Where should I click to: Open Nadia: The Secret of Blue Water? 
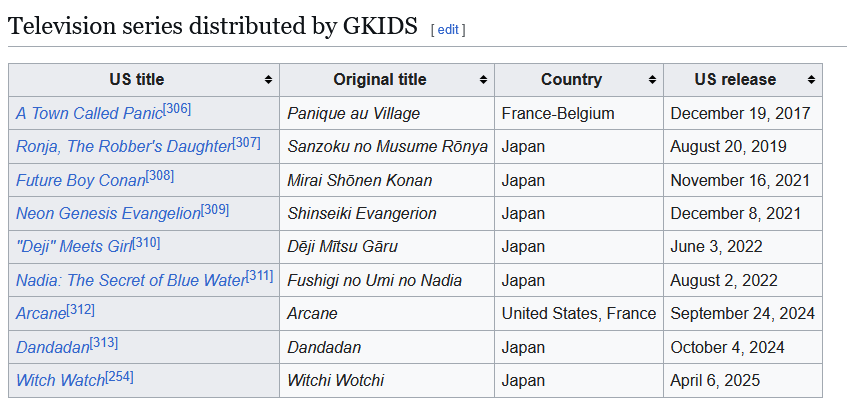click(131, 280)
